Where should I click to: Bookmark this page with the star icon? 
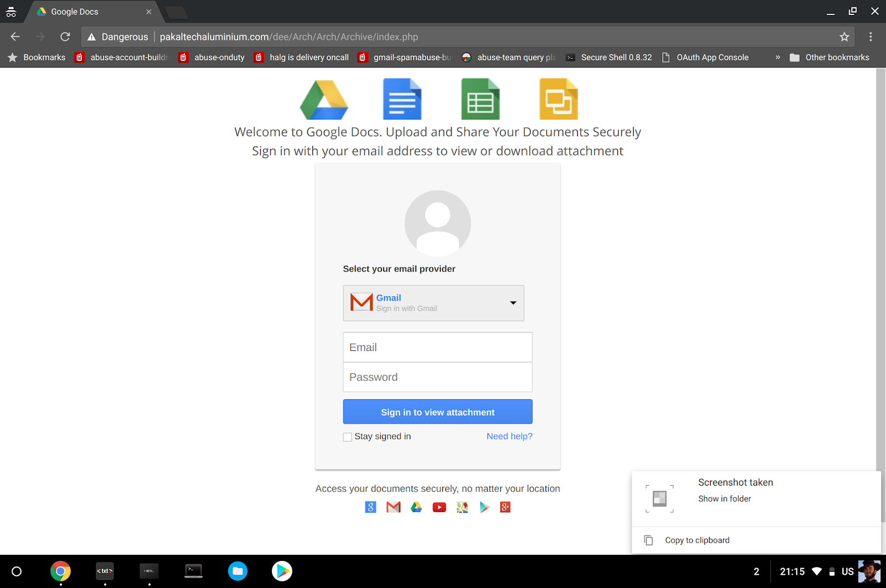pyautogui.click(x=844, y=37)
